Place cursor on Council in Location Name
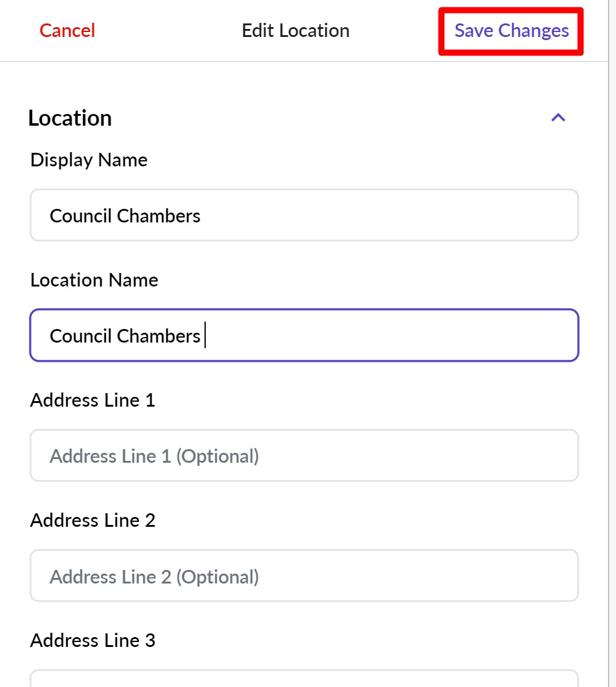 tap(81, 336)
